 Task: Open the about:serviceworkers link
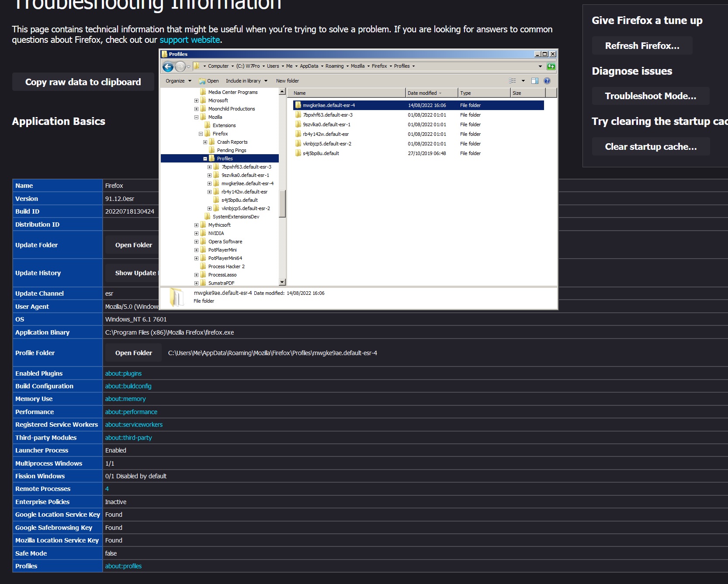(x=134, y=425)
